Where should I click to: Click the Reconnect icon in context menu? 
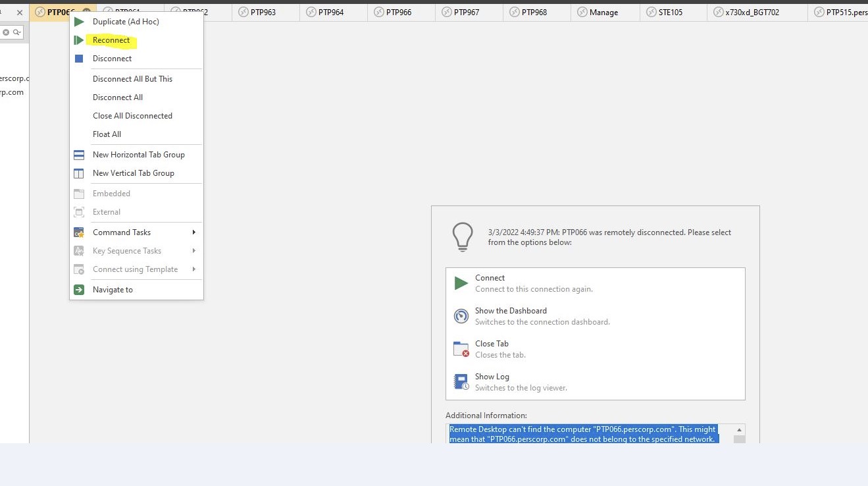point(79,40)
